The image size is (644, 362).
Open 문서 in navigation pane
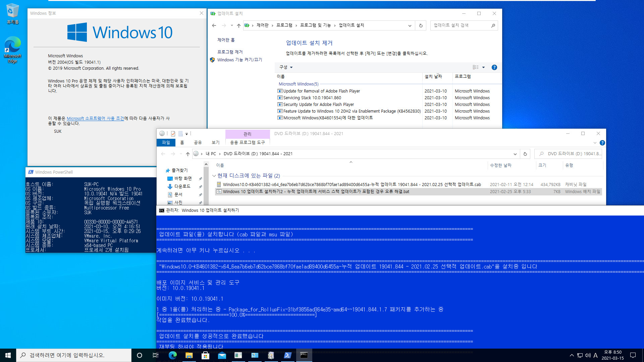[178, 194]
